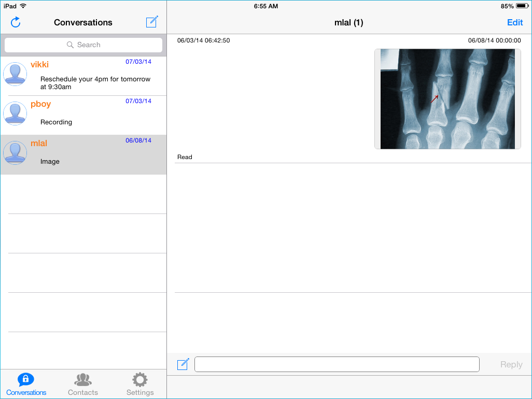532x399 pixels.
Task: Tap the 07/03/14 date on pboy row
Action: (138, 101)
